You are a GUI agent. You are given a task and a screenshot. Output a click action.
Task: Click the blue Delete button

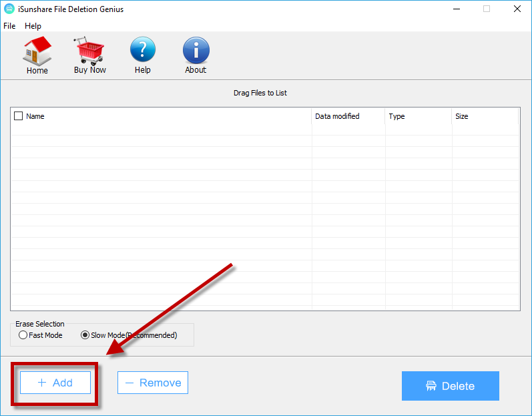click(x=451, y=386)
